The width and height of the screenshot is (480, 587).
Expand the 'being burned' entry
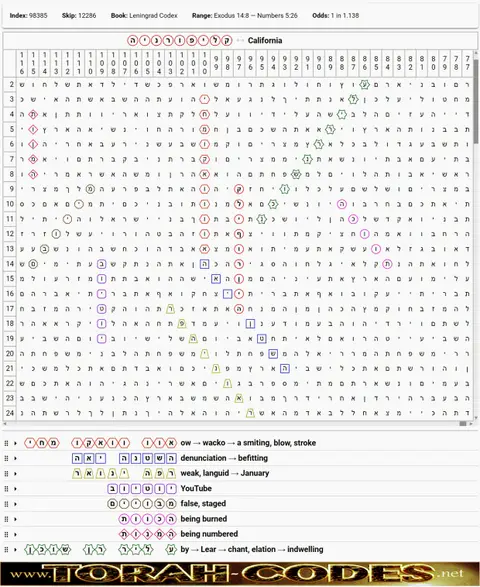pyautogui.click(x=15, y=519)
